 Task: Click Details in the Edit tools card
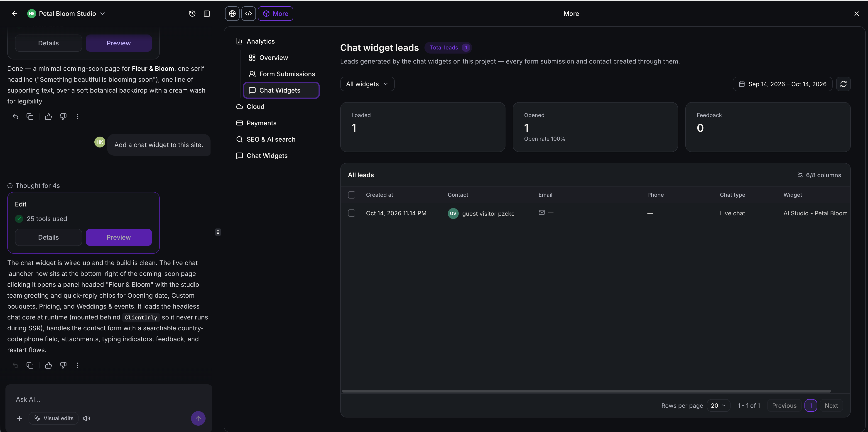coord(48,237)
